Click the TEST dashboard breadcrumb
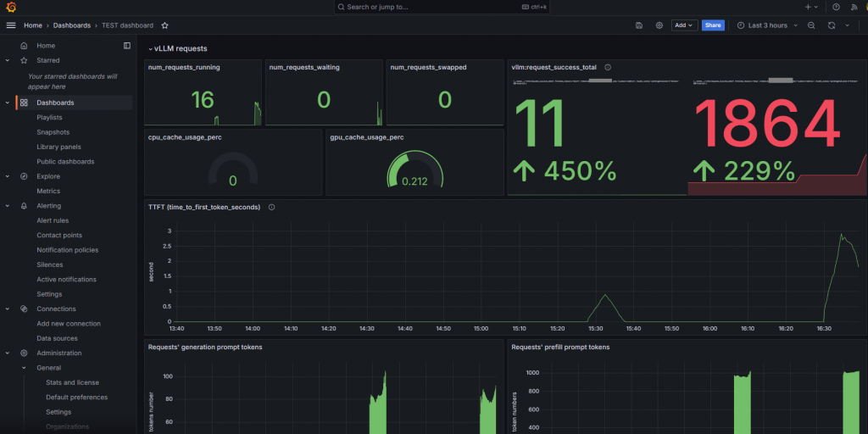 [x=127, y=25]
